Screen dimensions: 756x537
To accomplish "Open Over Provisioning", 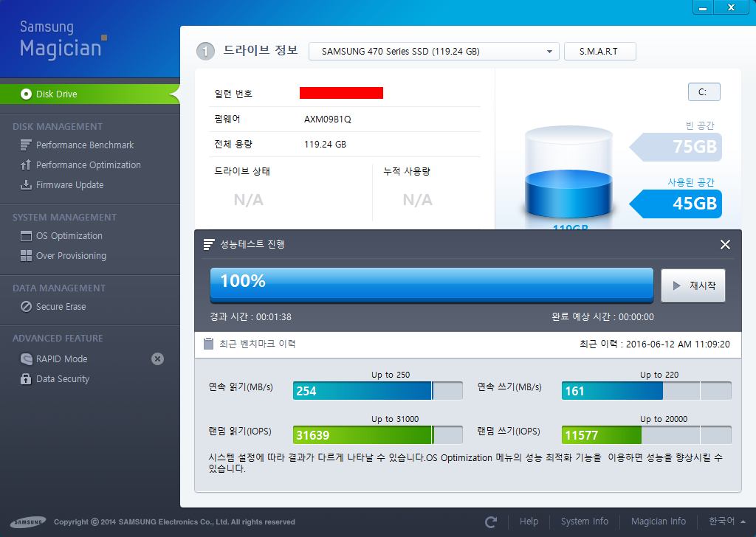I will pyautogui.click(x=72, y=256).
